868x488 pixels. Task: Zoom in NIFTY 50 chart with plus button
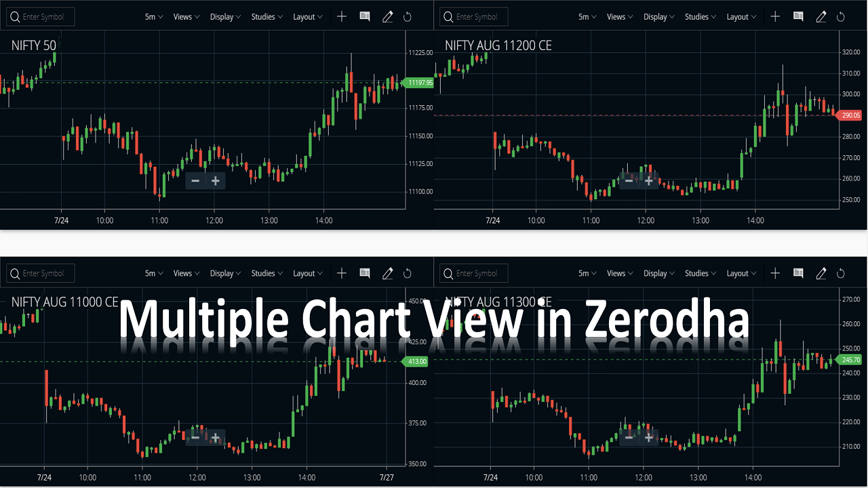pos(215,181)
